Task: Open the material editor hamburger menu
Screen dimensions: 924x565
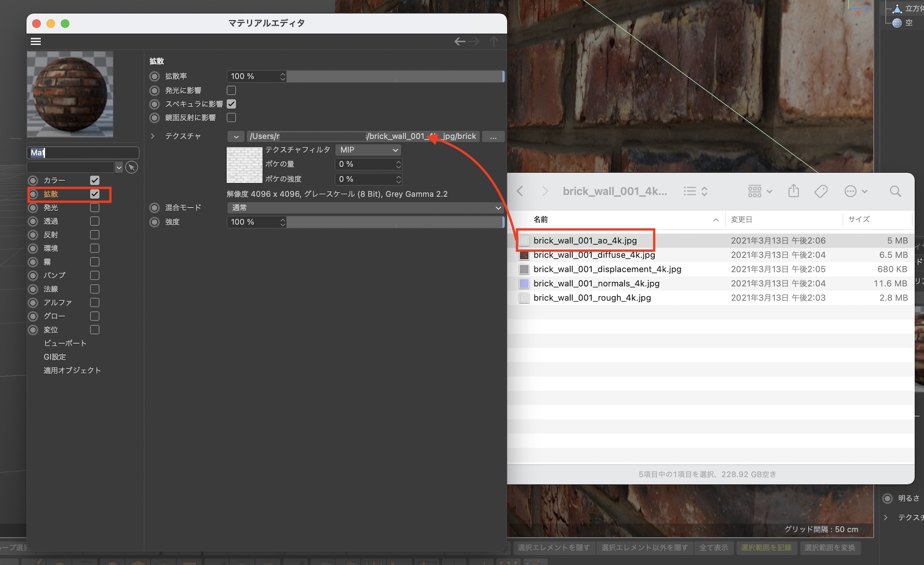Action: pyautogui.click(x=36, y=42)
